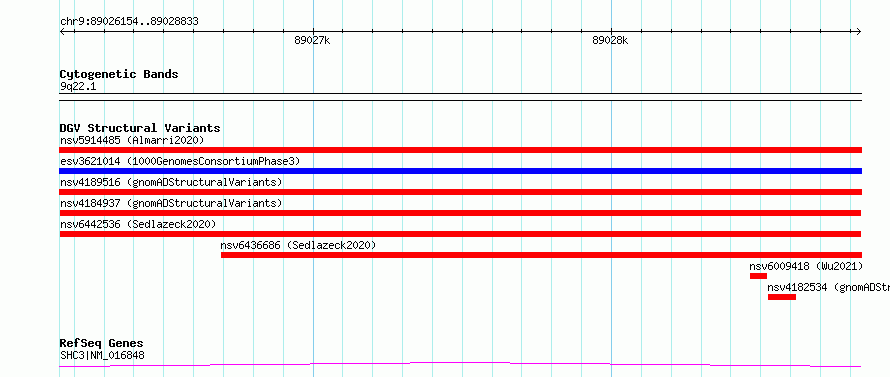Click the nsv5914485 (Almarri2020) red variant bar
The image size is (890, 377).
coord(460,150)
